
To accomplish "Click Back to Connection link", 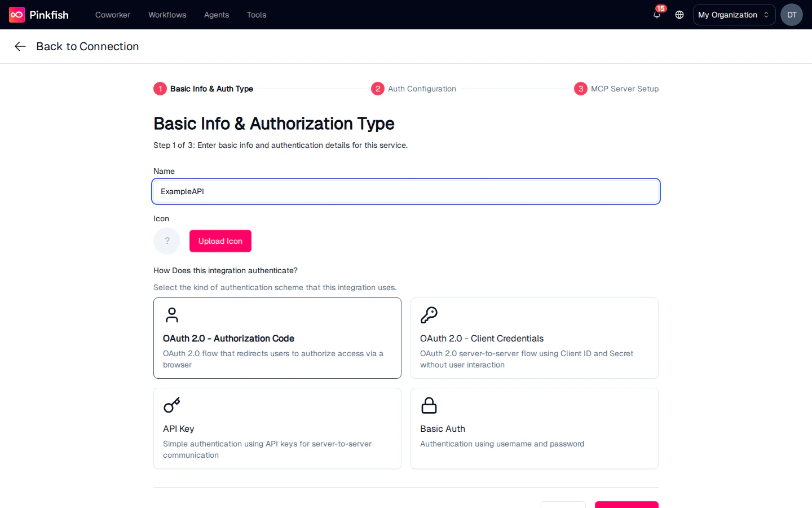I will 87,46.
